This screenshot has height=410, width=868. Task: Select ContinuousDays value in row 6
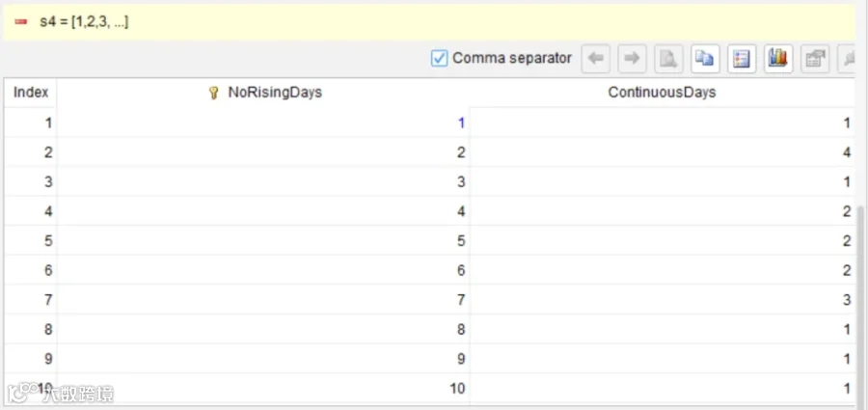pos(662,270)
